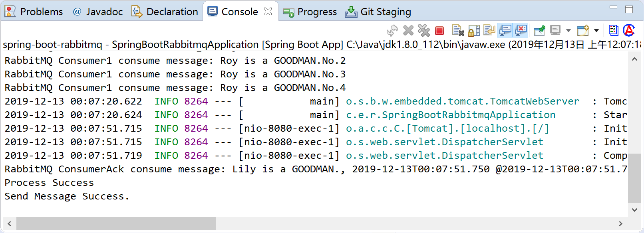
Task: Click the horizontal scrollbar right arrow
Action: (x=620, y=223)
